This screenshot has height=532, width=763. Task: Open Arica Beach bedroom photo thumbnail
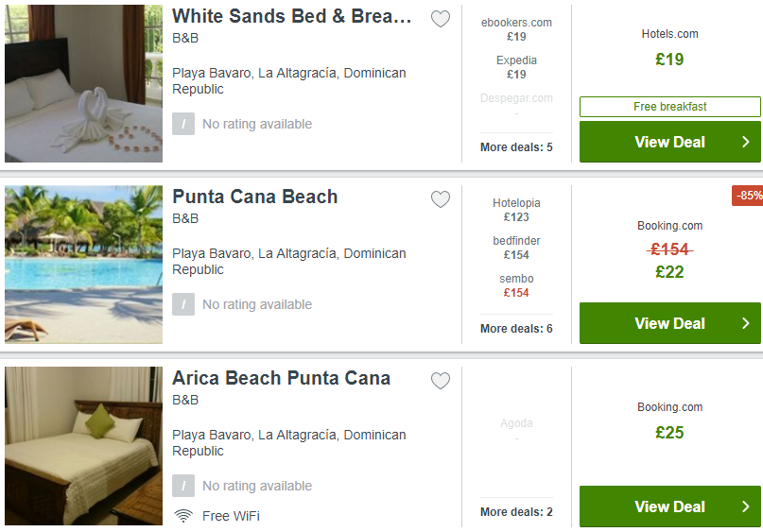[84, 446]
